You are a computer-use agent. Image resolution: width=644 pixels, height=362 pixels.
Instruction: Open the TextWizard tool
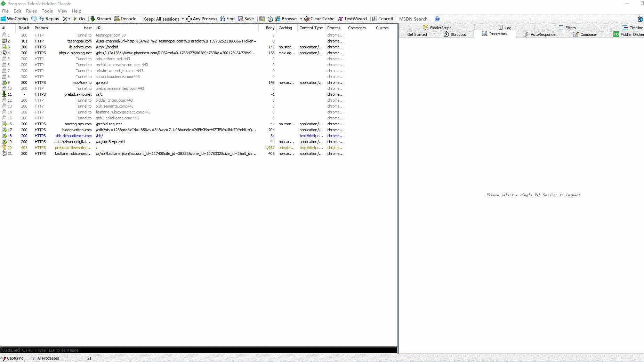coord(352,19)
